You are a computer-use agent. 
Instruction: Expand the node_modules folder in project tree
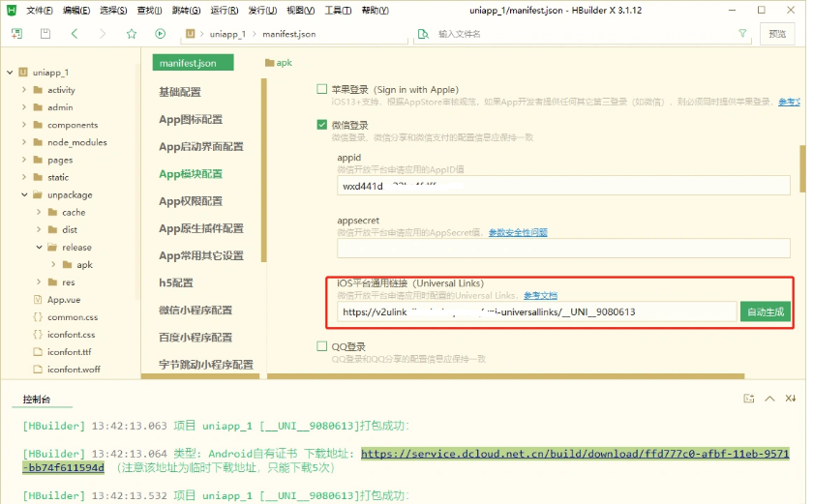tap(24, 142)
